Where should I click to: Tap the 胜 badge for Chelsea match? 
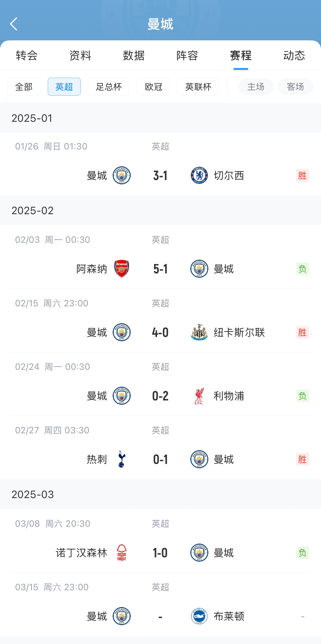302,176
